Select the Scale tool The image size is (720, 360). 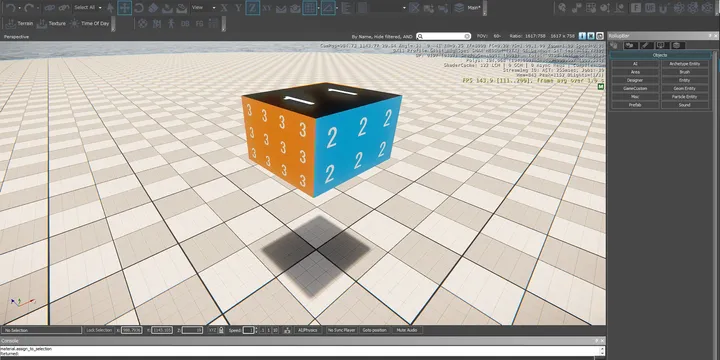pos(153,8)
